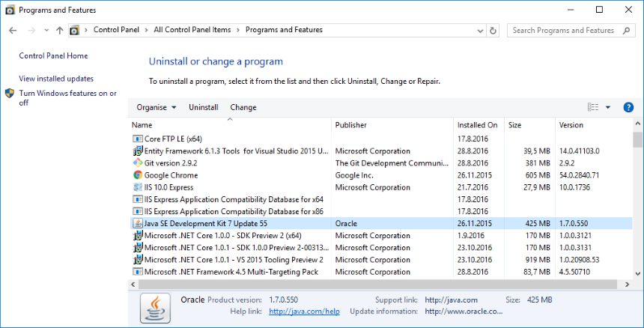Click icon of IIS Express Compatibility Database x86
The height and width of the screenshot is (328, 644).
pyautogui.click(x=138, y=211)
